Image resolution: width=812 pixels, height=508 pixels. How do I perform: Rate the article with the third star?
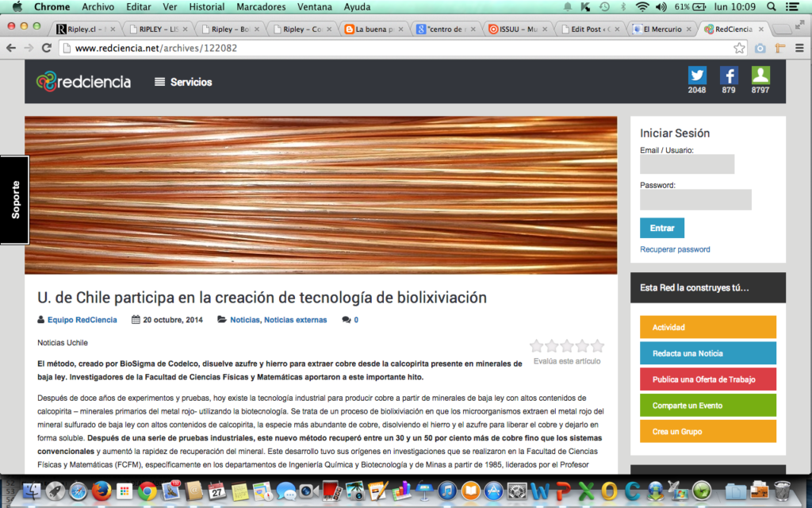click(567, 346)
